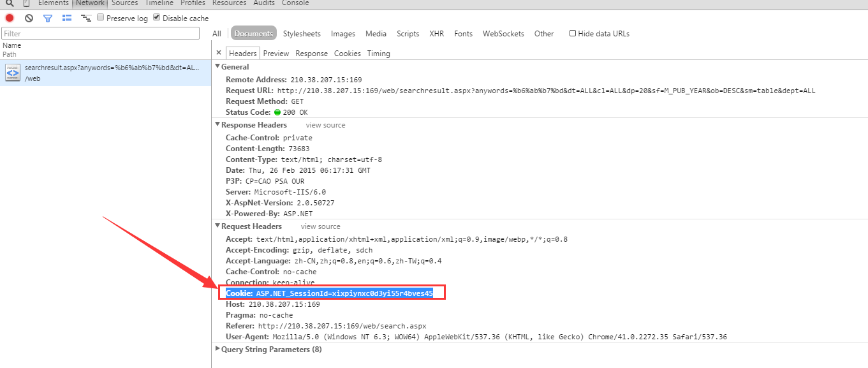
Task: Open the Elements panel tab
Action: [54, 3]
